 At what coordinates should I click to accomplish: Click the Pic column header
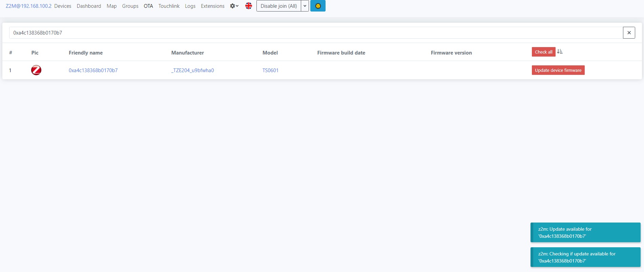coord(35,53)
